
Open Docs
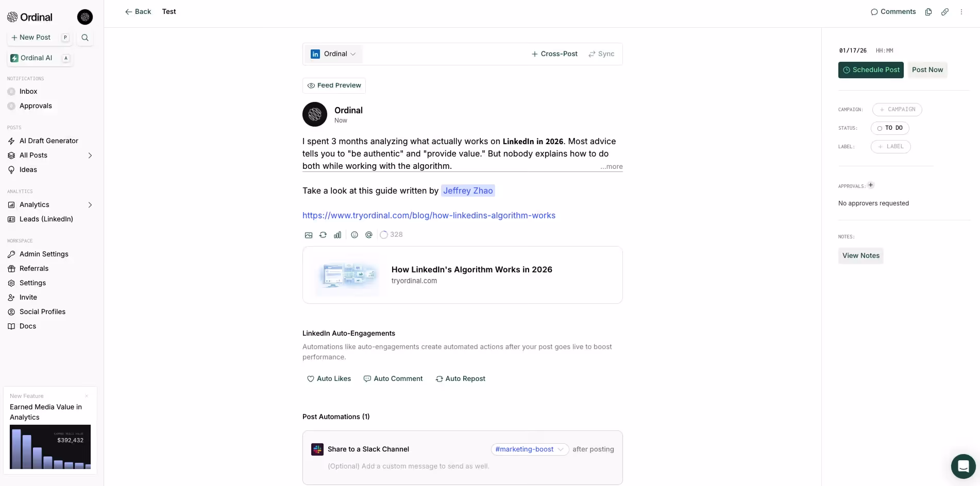(x=28, y=326)
